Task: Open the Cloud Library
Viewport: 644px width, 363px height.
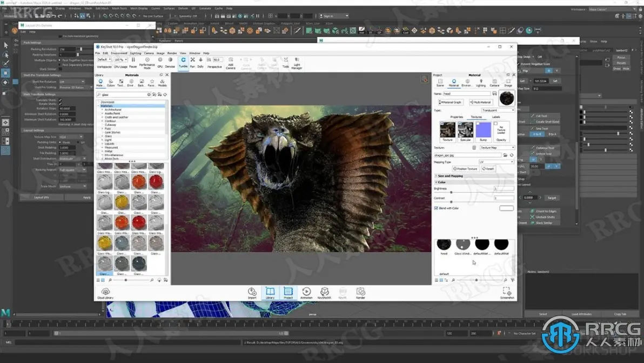Action: pyautogui.click(x=105, y=293)
